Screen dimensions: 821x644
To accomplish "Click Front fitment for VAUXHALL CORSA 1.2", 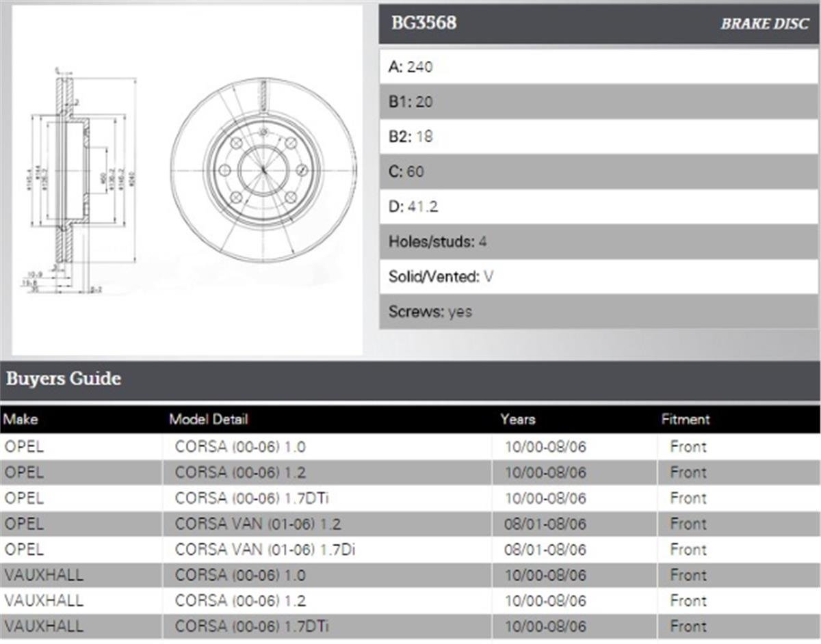I will coord(688,601).
